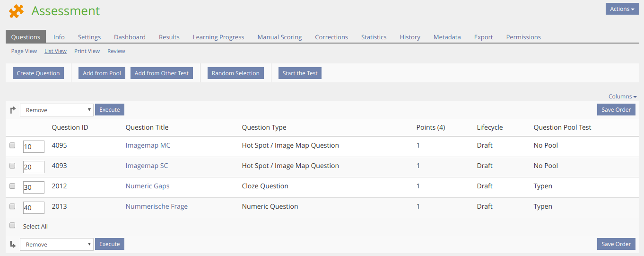Click the order field containing 20
Image resolution: width=644 pixels, height=256 pixels.
34,167
